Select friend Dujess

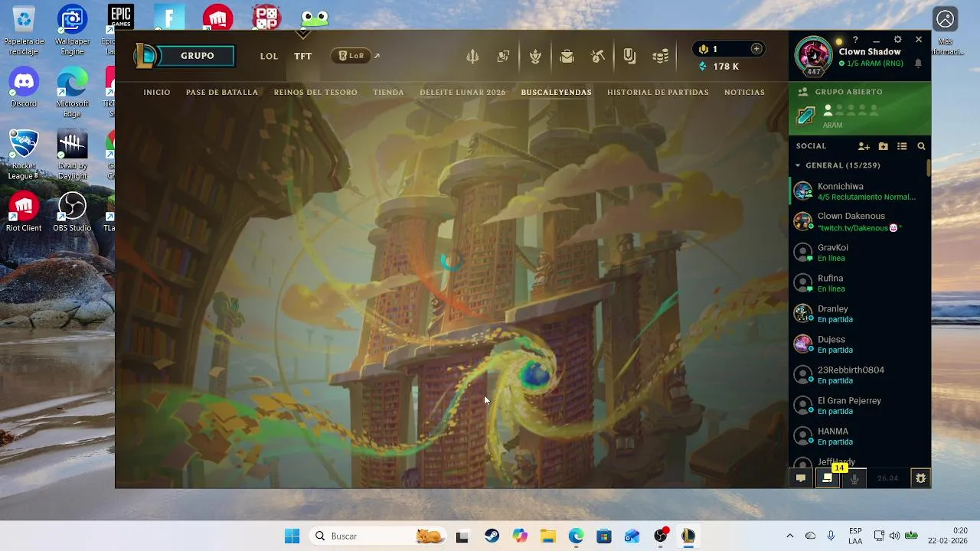pos(860,344)
